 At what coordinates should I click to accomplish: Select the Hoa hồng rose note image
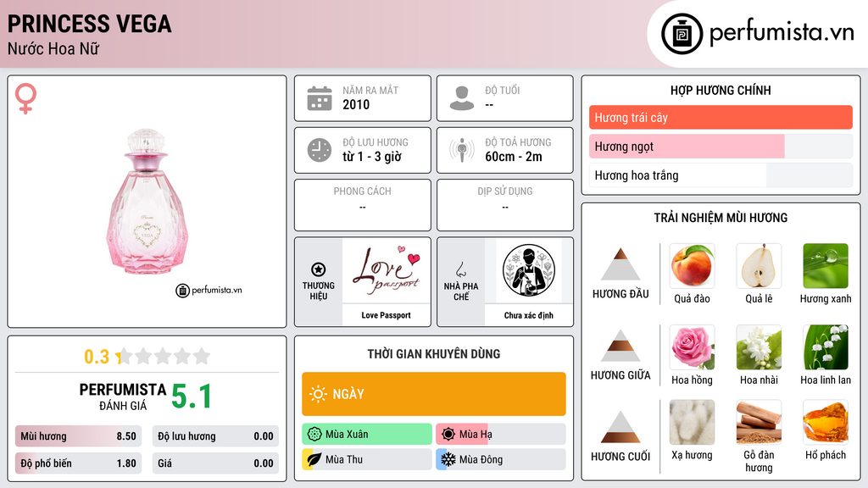pyautogui.click(x=692, y=347)
